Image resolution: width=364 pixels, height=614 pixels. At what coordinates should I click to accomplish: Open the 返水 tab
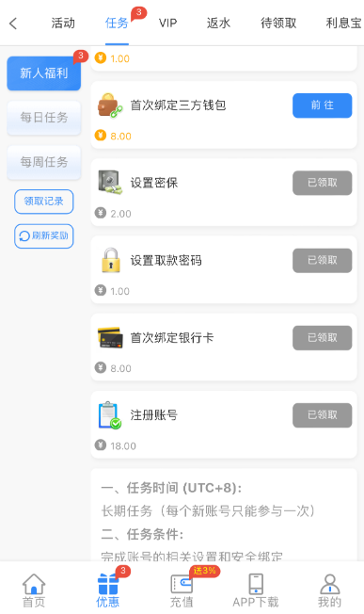coord(218,24)
